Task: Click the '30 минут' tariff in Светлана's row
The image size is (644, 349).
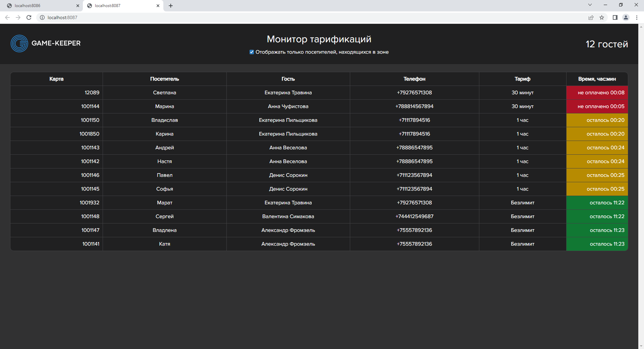Action: (x=523, y=93)
